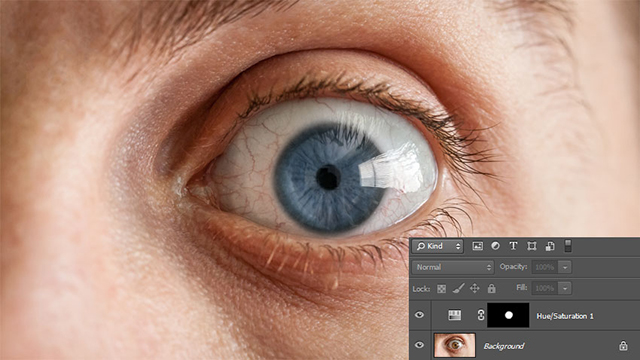640x360 pixels.
Task: Filter for shape layers icon
Action: point(531,246)
